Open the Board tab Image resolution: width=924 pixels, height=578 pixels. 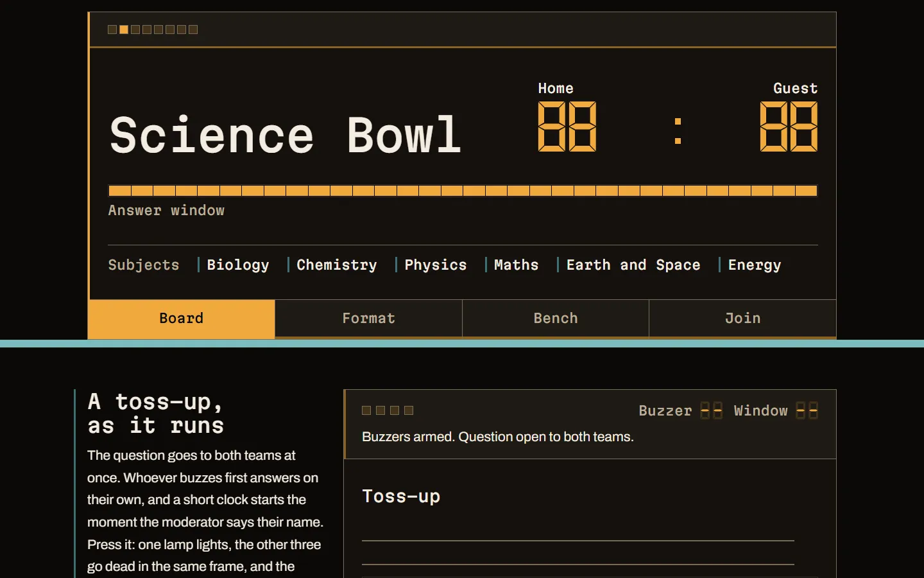tap(182, 319)
